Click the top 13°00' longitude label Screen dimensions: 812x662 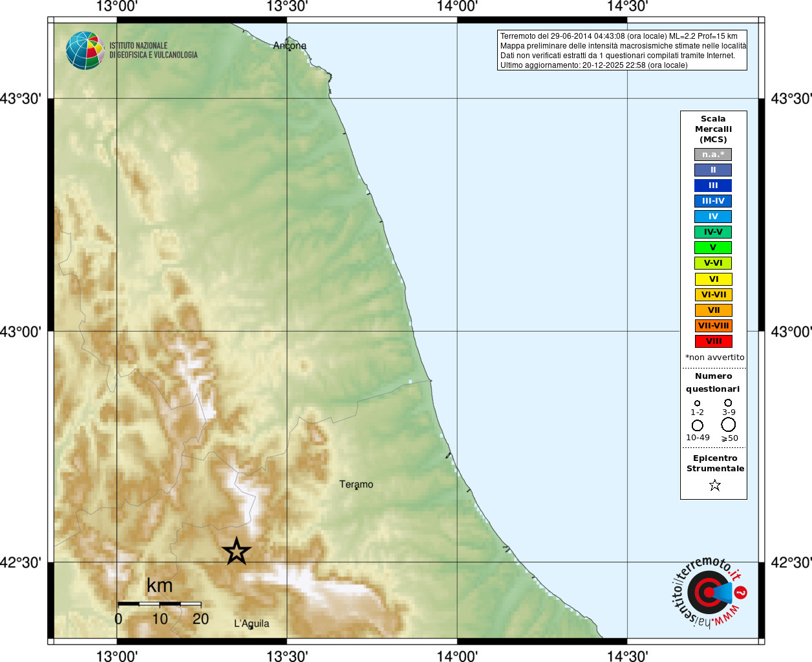point(117,6)
